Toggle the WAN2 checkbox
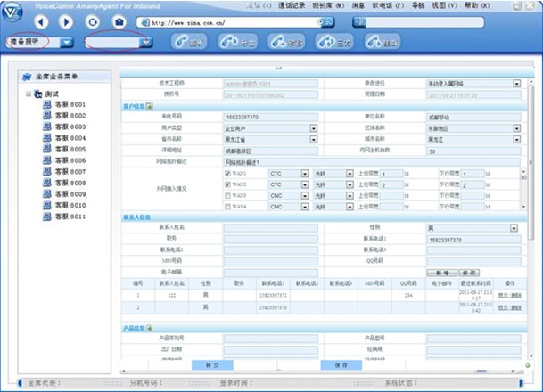 (228, 184)
